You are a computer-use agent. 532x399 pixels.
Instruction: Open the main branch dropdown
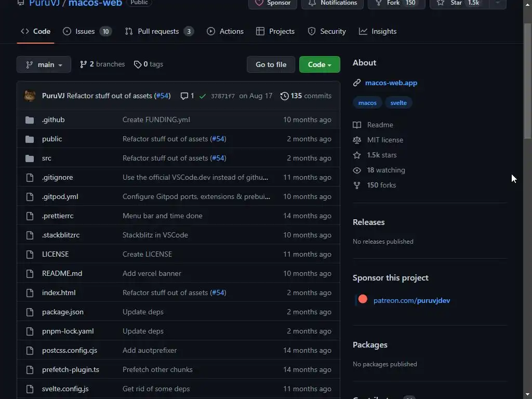point(44,64)
